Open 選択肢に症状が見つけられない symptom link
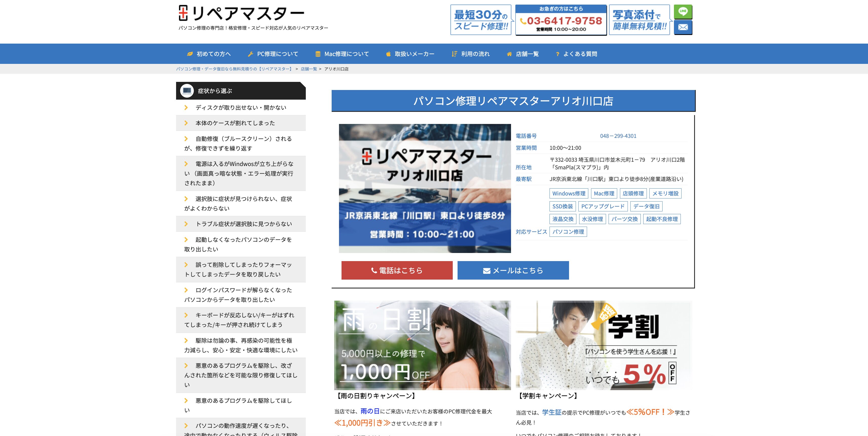 [241, 203]
